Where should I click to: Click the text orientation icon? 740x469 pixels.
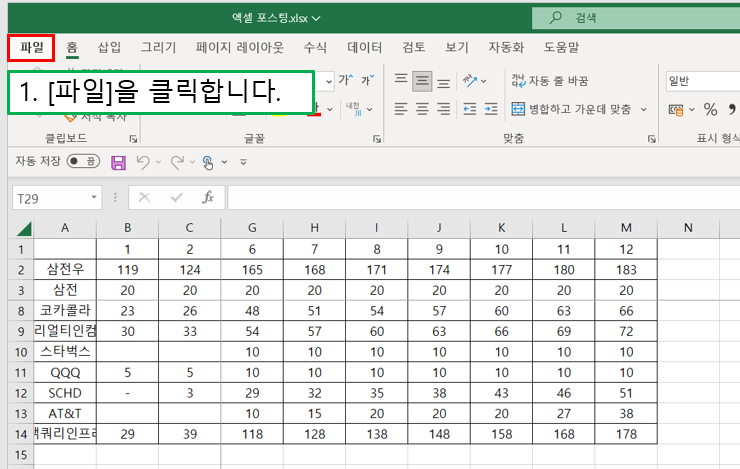click(x=470, y=81)
